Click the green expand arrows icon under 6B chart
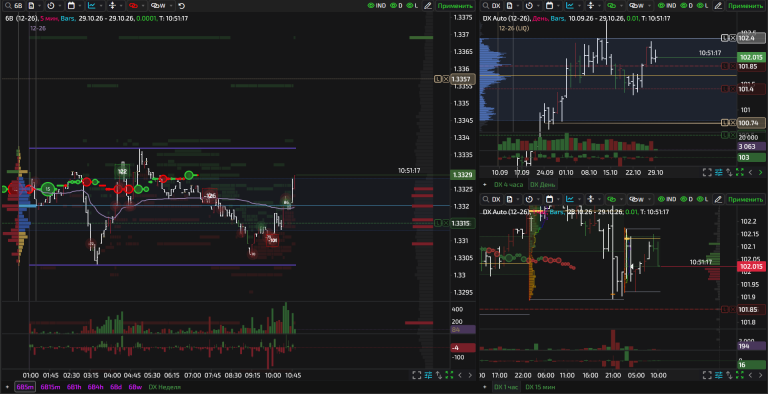 (449, 375)
